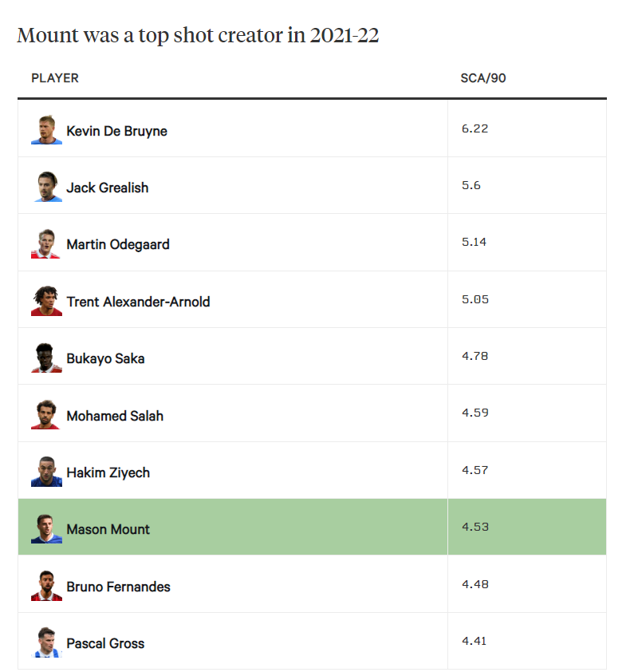
Task: Click Mason Mount's player headshot
Action: pyautogui.click(x=46, y=528)
